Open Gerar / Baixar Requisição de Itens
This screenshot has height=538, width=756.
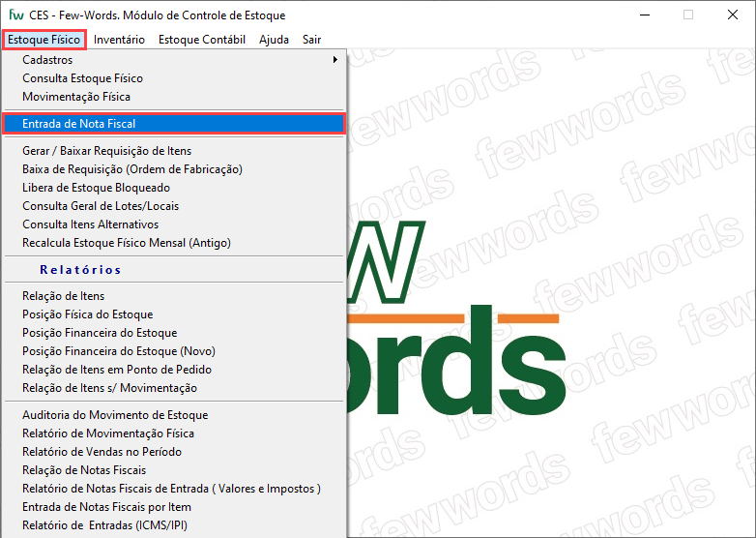tap(174, 151)
